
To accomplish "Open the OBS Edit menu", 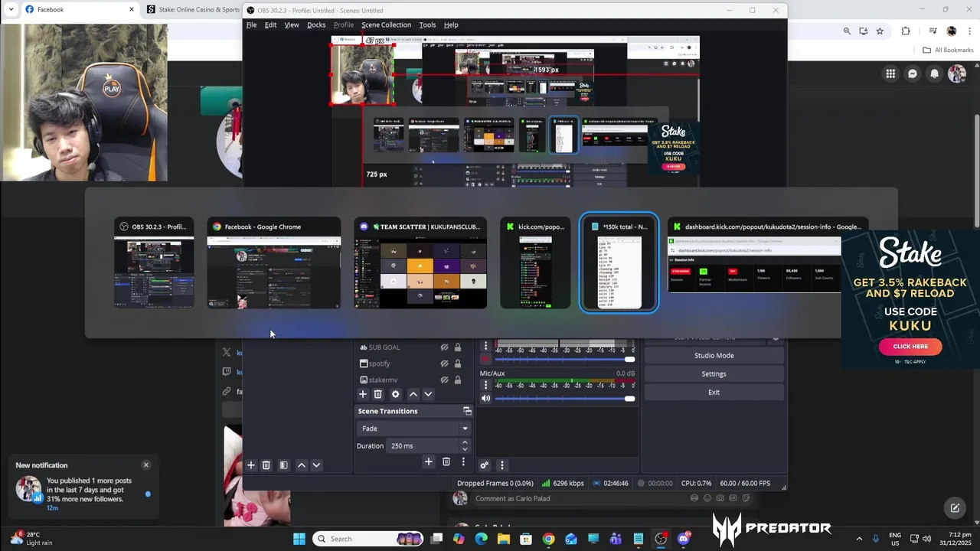I will point(270,24).
